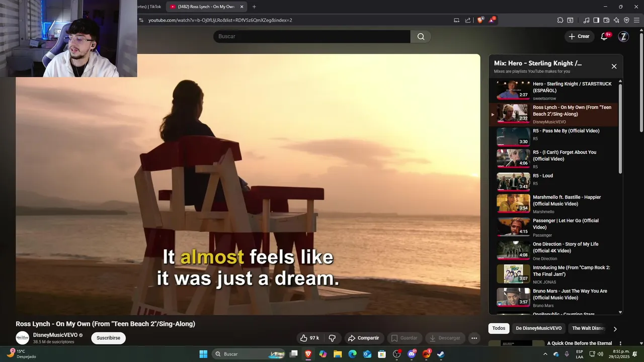644x362 pixels.
Task: Open One Direction - Story of My Life title
Action: (566, 247)
